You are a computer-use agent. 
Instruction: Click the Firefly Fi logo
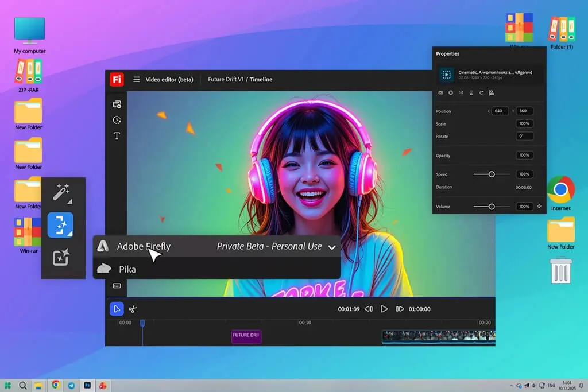(x=117, y=79)
